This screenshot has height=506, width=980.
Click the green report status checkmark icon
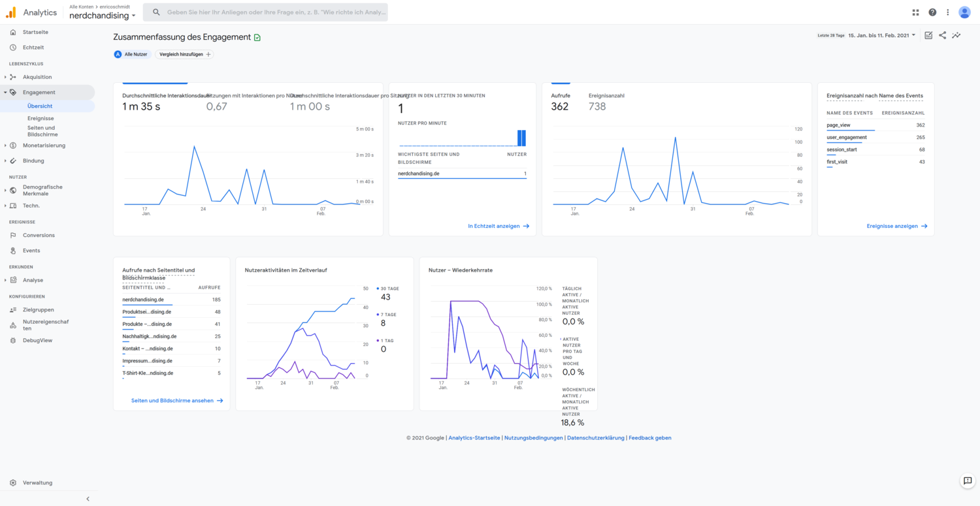(257, 38)
